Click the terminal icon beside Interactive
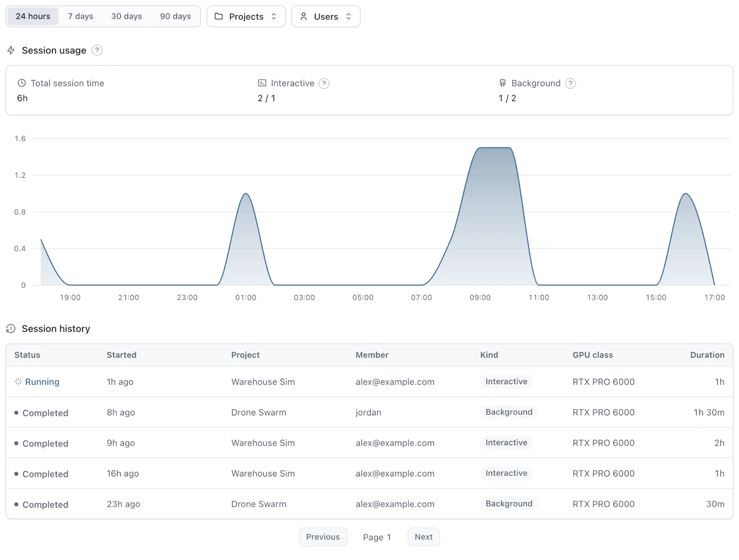 (x=262, y=83)
